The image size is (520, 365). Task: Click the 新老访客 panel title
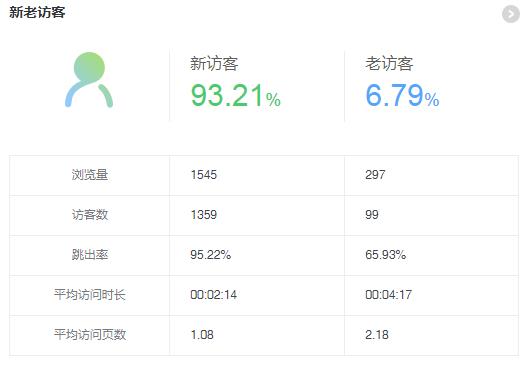click(37, 13)
